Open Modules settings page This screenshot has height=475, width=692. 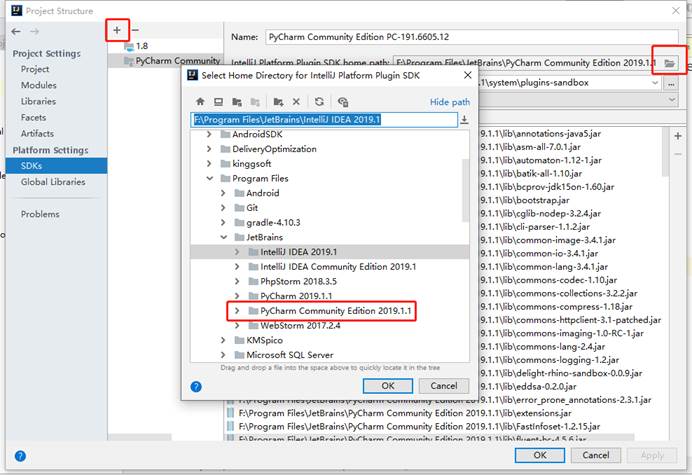[39, 85]
